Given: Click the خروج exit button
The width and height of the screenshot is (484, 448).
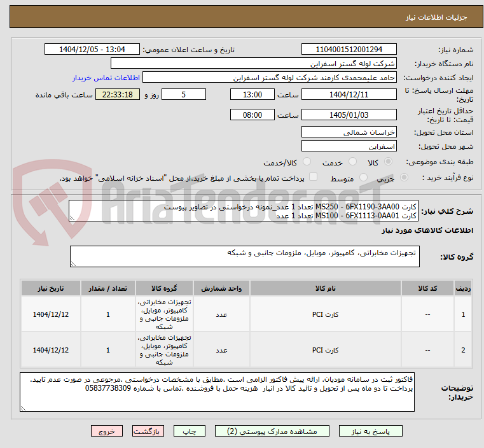Looking at the screenshot, I should point(107,431).
